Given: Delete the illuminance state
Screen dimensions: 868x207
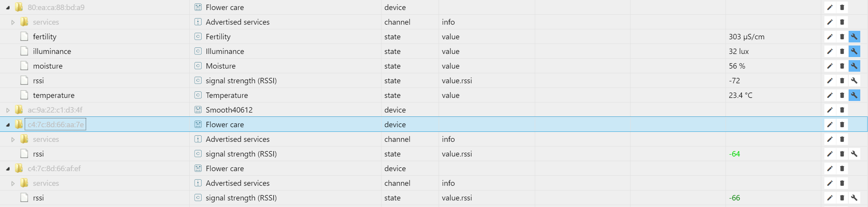Looking at the screenshot, I should (x=842, y=51).
